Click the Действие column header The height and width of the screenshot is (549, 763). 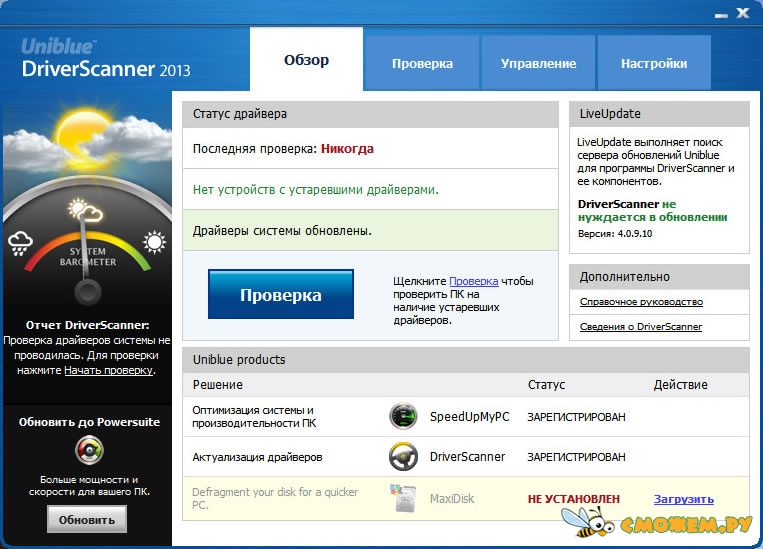click(680, 384)
